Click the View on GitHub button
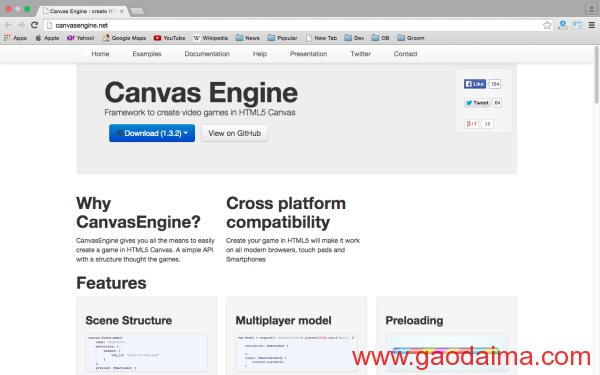The image size is (600, 375). click(235, 133)
